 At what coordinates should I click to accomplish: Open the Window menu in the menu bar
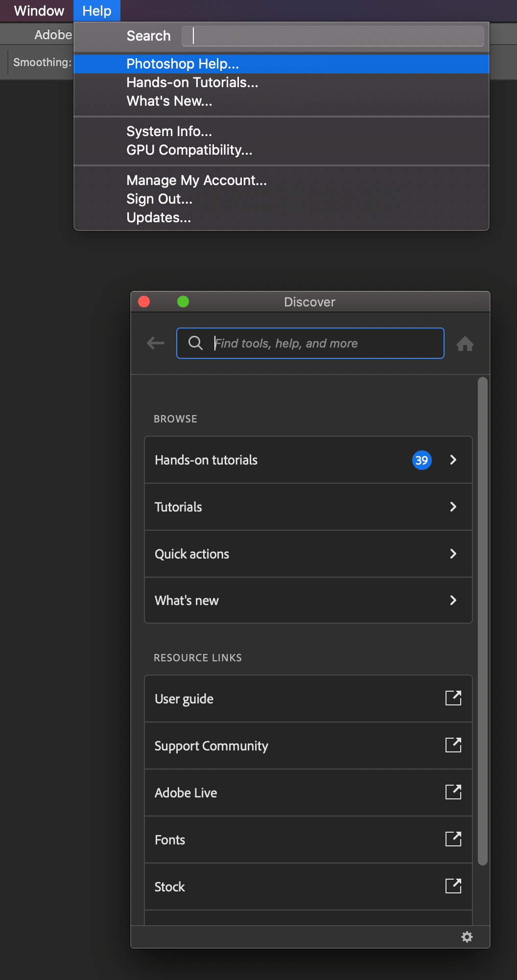39,11
